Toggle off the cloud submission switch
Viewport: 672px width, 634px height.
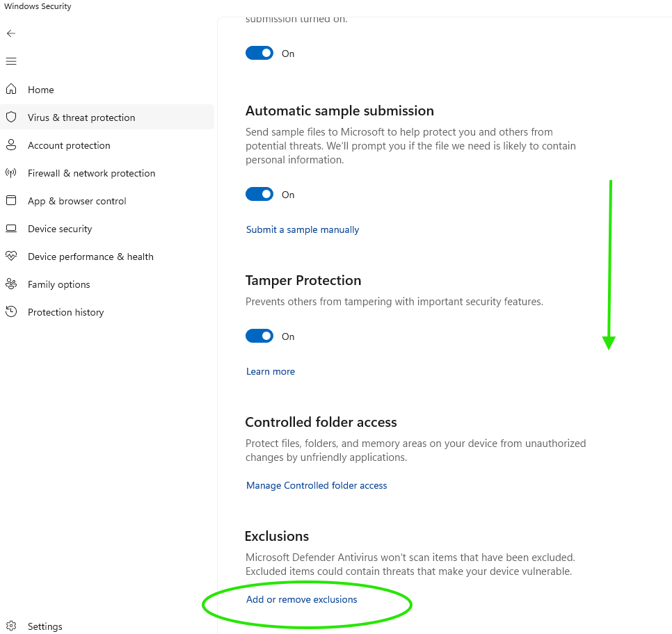259,53
